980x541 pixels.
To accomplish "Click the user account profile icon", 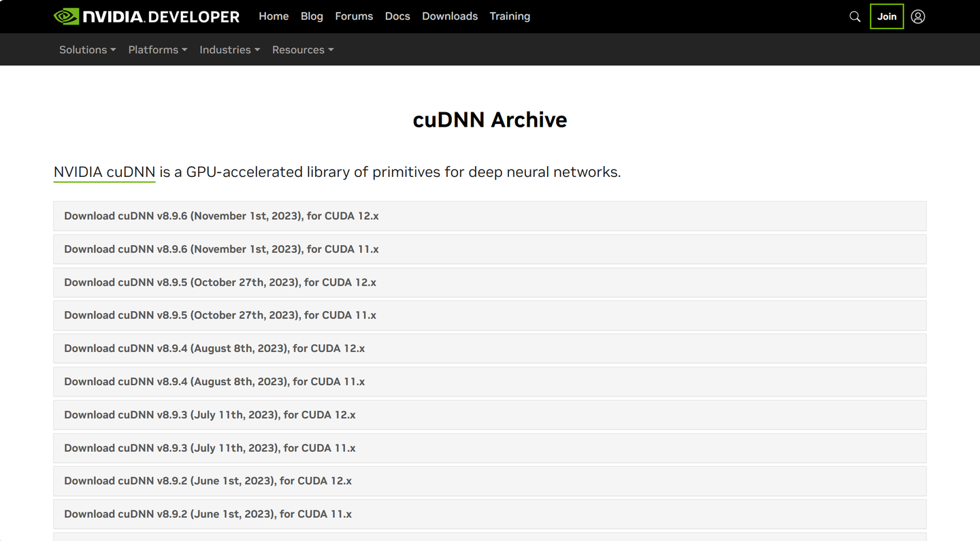I will tap(918, 16).
